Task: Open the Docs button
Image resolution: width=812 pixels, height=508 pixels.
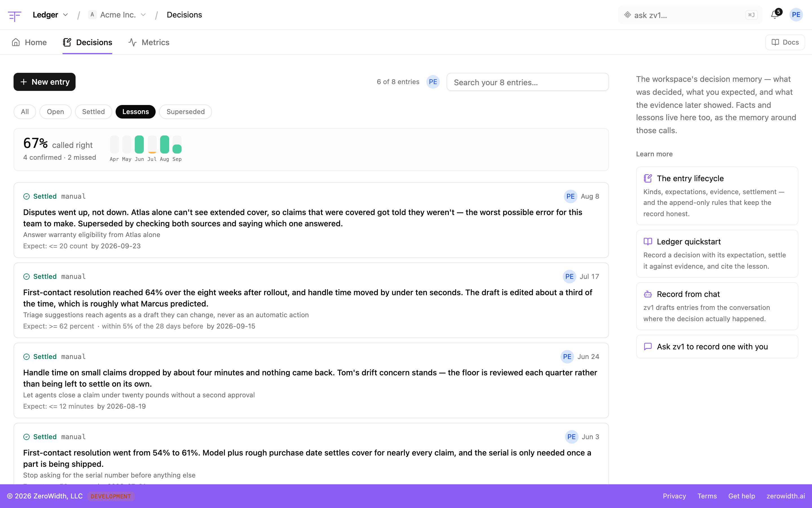Action: 785,42
